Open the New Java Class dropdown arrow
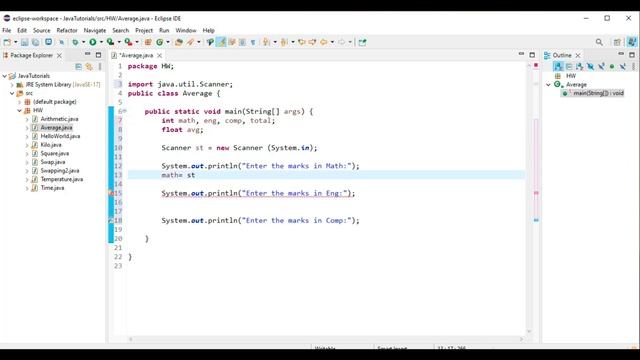 click(x=168, y=42)
